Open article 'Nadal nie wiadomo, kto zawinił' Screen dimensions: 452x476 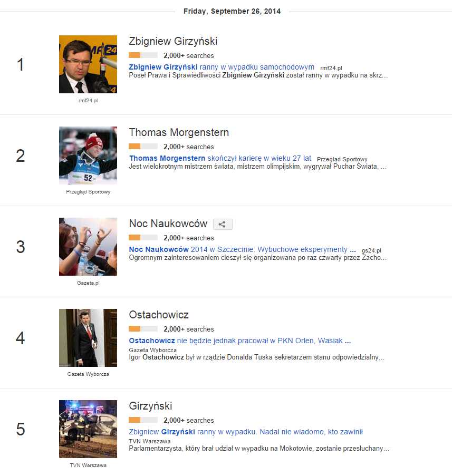point(246,432)
